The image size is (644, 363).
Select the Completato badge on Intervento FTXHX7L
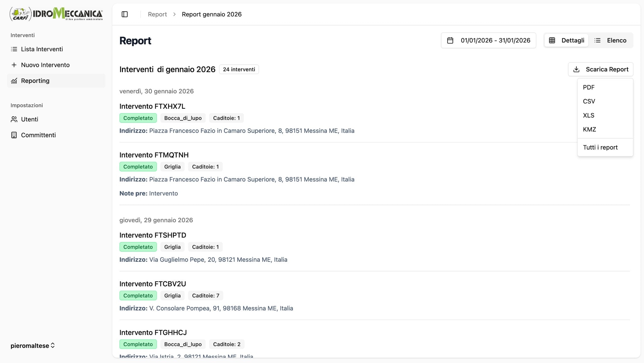click(138, 118)
